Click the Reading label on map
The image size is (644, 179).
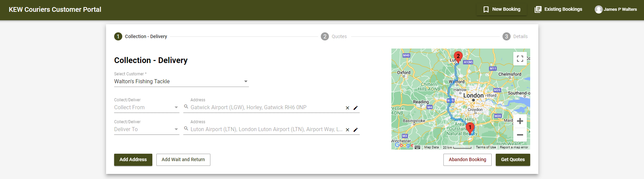click(x=421, y=102)
